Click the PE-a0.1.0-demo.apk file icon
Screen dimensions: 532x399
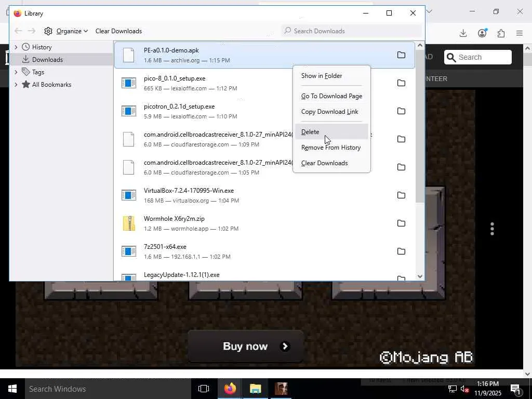[129, 55]
